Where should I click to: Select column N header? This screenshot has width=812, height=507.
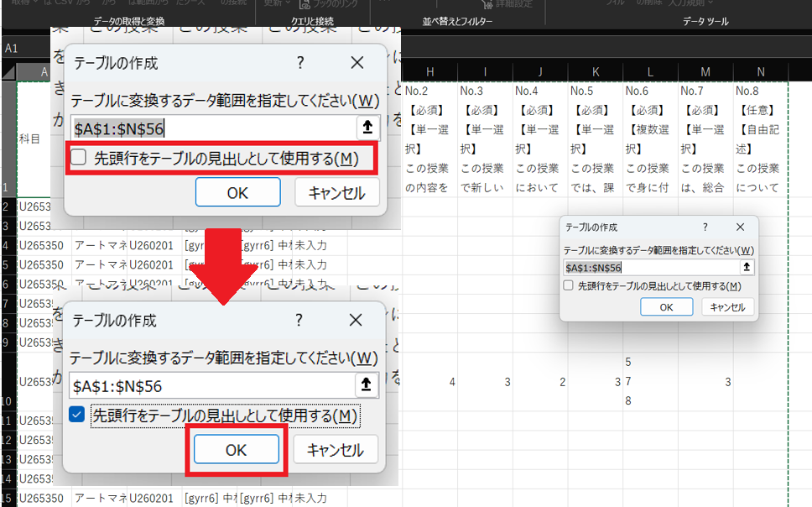click(x=760, y=73)
